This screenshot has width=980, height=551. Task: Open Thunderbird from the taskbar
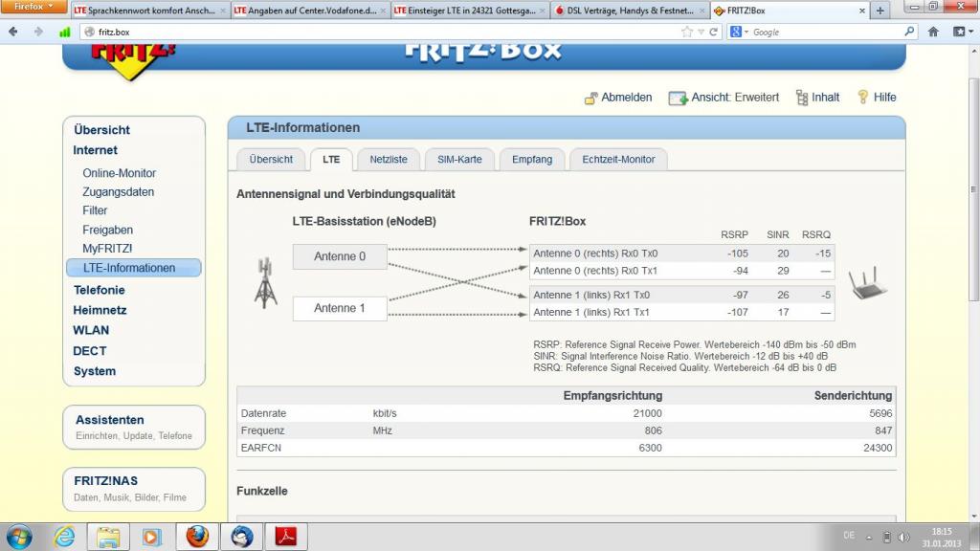[x=242, y=537]
